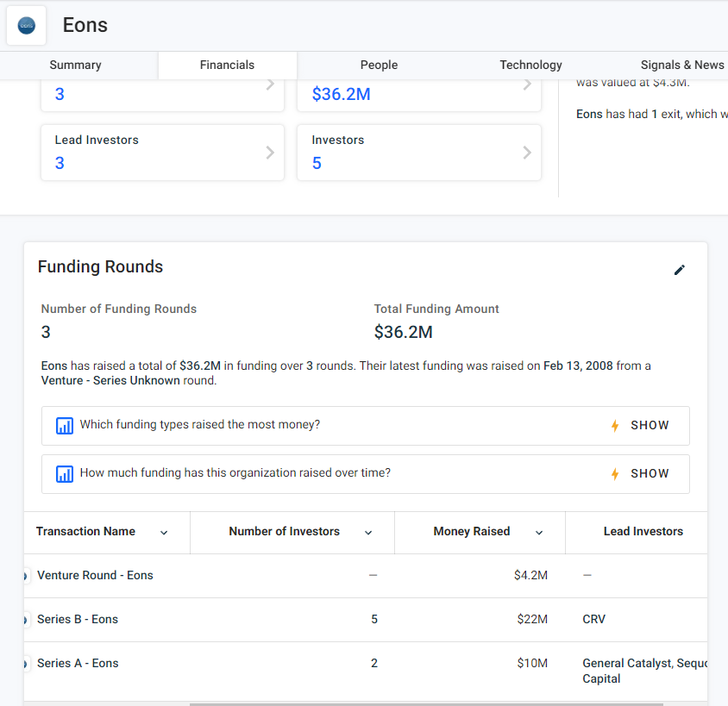This screenshot has height=706, width=728.
Task: Click the bar chart icon beside funding types question
Action: (x=65, y=425)
